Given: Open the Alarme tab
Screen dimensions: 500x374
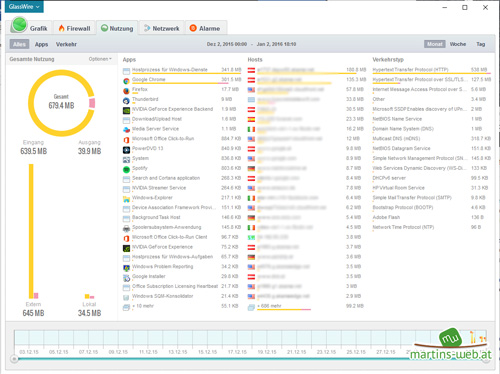Looking at the screenshot, I should point(205,28).
